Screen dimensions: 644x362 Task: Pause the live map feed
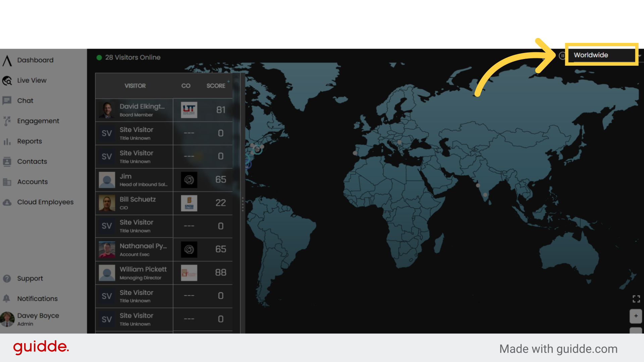(562, 56)
